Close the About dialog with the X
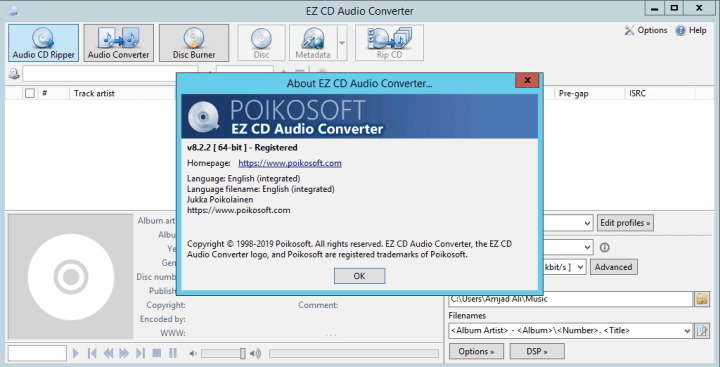Screen dimensions: 720x367 click(x=527, y=80)
